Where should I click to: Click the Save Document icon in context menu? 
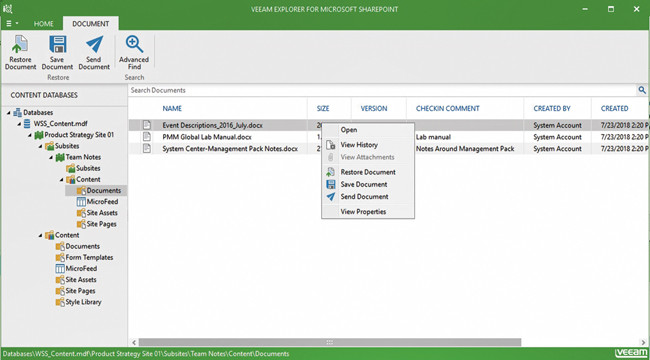tap(330, 185)
